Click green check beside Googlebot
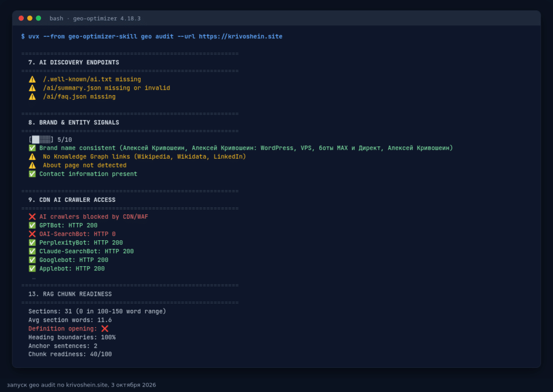Viewport: 553px width, 392px height. pyautogui.click(x=32, y=260)
